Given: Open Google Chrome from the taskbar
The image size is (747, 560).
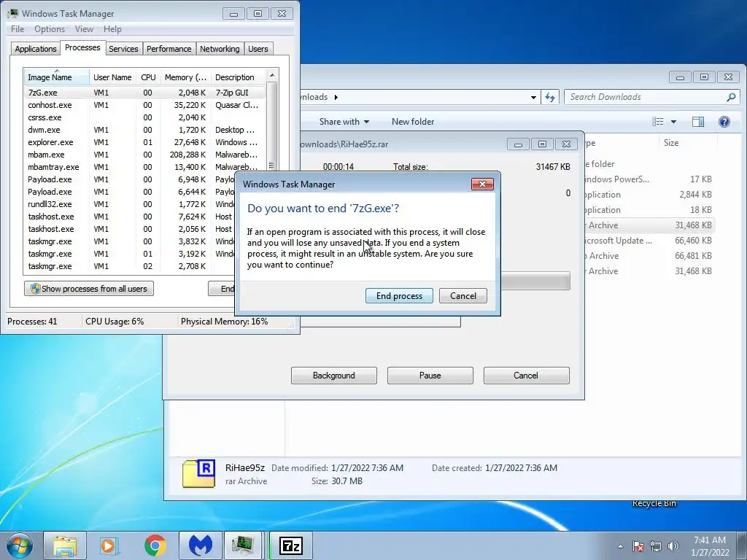Looking at the screenshot, I should (x=155, y=545).
